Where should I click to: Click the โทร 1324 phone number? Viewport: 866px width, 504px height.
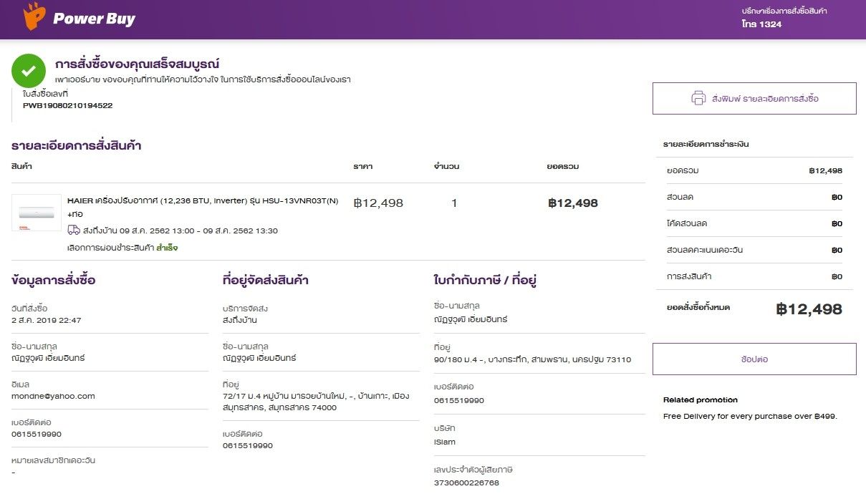[x=761, y=24]
